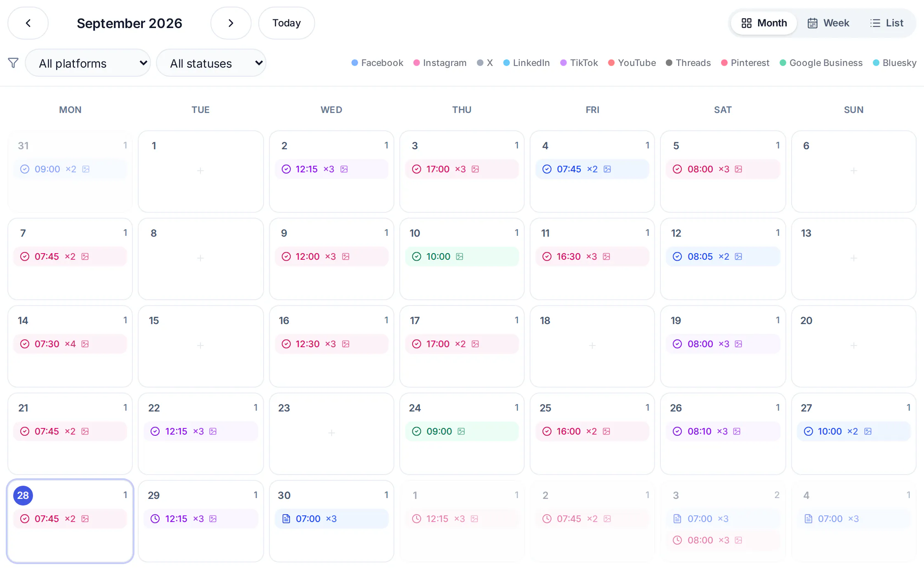Click clock icon on September 29 post
Viewport: 924px width, 569px height.
(x=155, y=519)
